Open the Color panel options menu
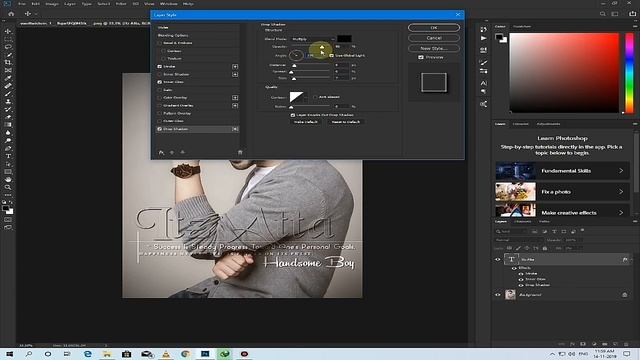This screenshot has width=640, height=360. [635, 27]
